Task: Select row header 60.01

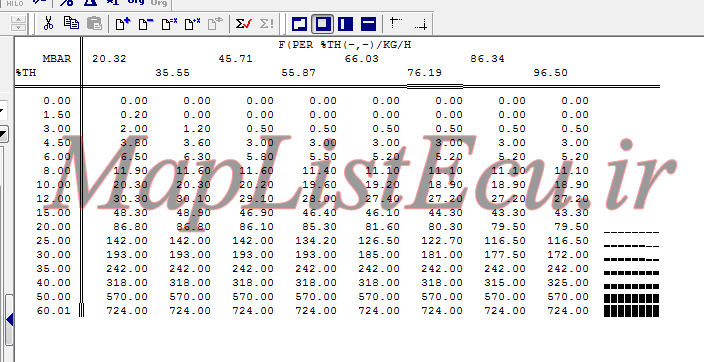Action: (x=53, y=311)
